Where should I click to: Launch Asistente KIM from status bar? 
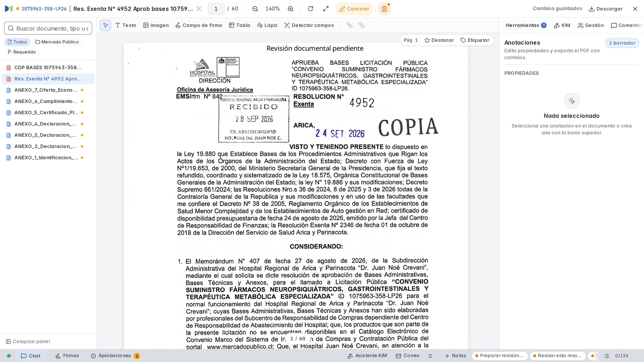(367, 356)
